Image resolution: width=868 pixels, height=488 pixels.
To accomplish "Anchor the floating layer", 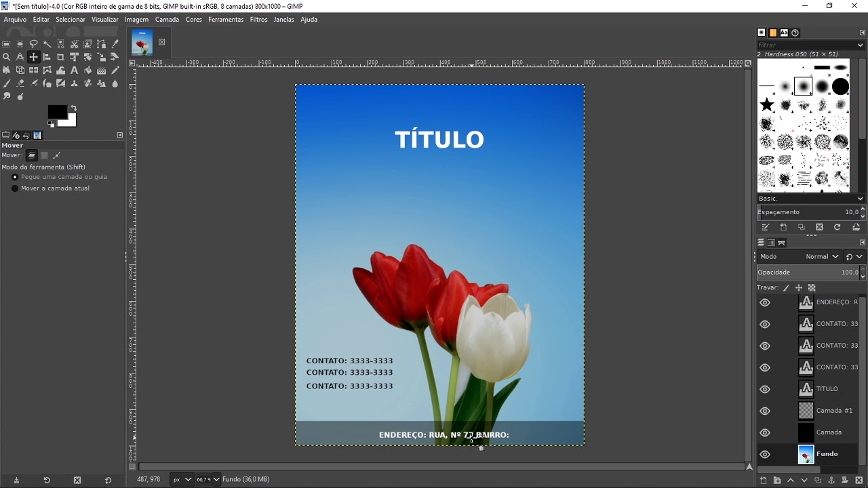I will tap(831, 481).
